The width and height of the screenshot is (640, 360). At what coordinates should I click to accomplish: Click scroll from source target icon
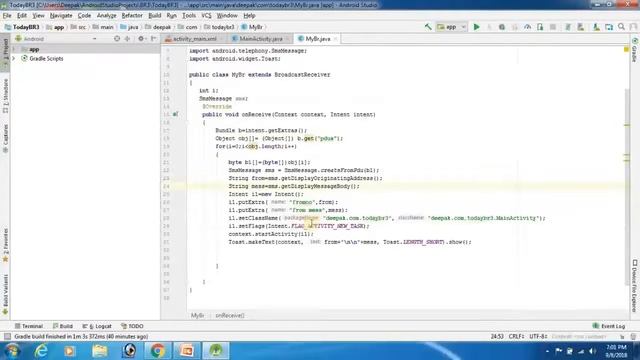(x=117, y=39)
